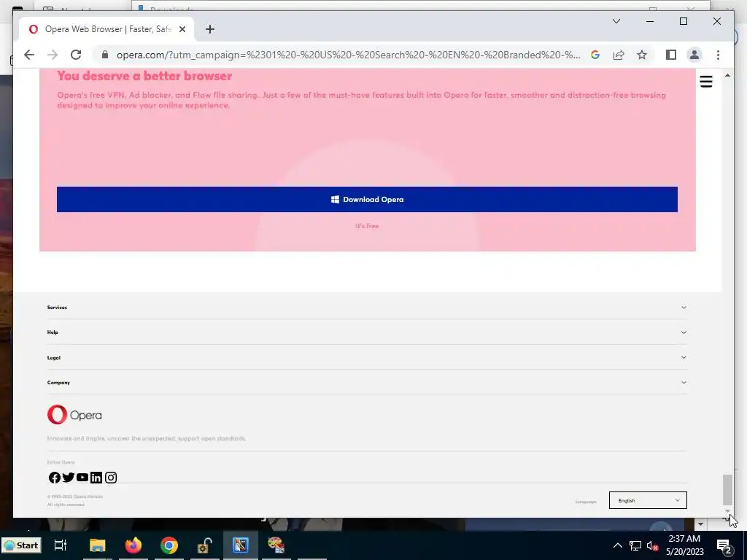
Task: Expand the Services footer section
Action: (367, 307)
